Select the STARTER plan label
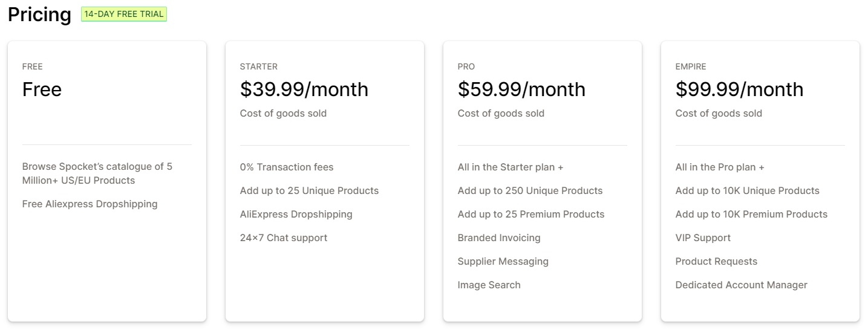Image resolution: width=868 pixels, height=333 pixels. click(259, 66)
